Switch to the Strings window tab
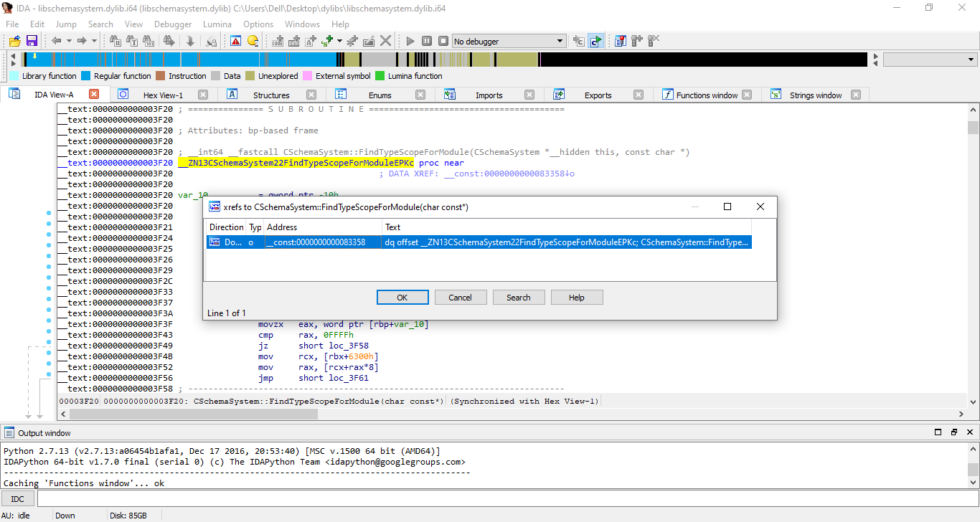The image size is (980, 522). [x=816, y=95]
